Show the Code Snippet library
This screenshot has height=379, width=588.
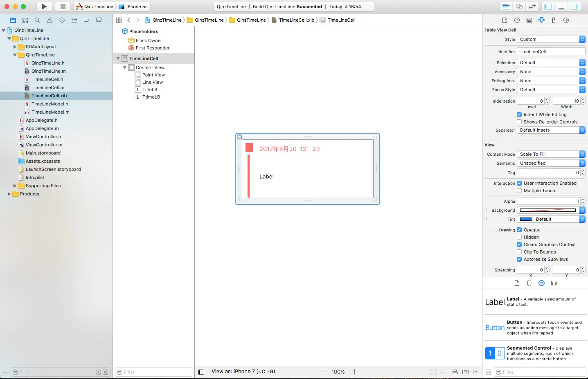coord(529,283)
